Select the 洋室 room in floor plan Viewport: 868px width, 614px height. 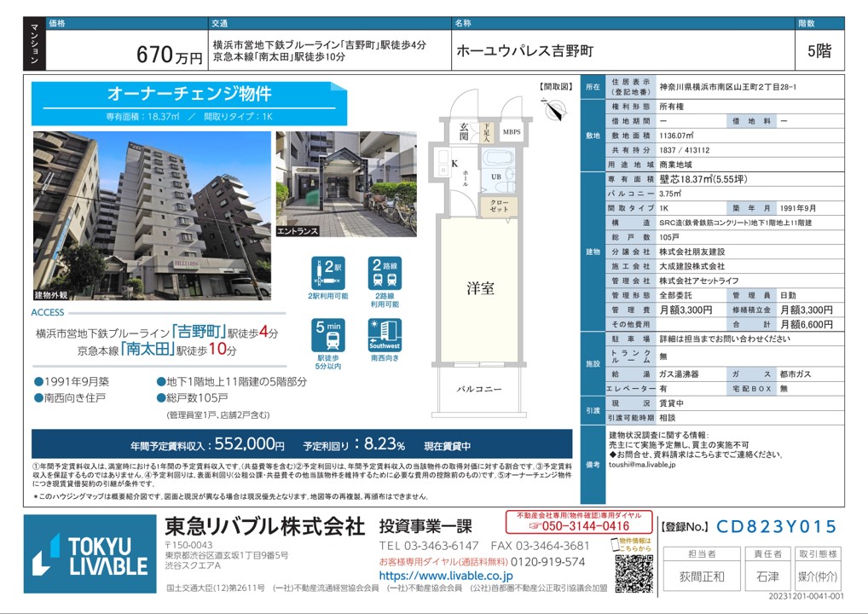click(479, 288)
